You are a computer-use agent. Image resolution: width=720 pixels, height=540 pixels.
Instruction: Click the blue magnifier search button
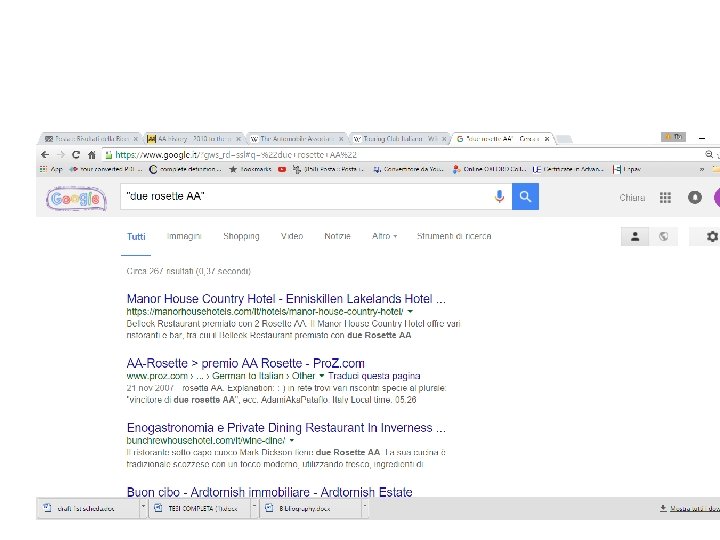click(x=525, y=197)
